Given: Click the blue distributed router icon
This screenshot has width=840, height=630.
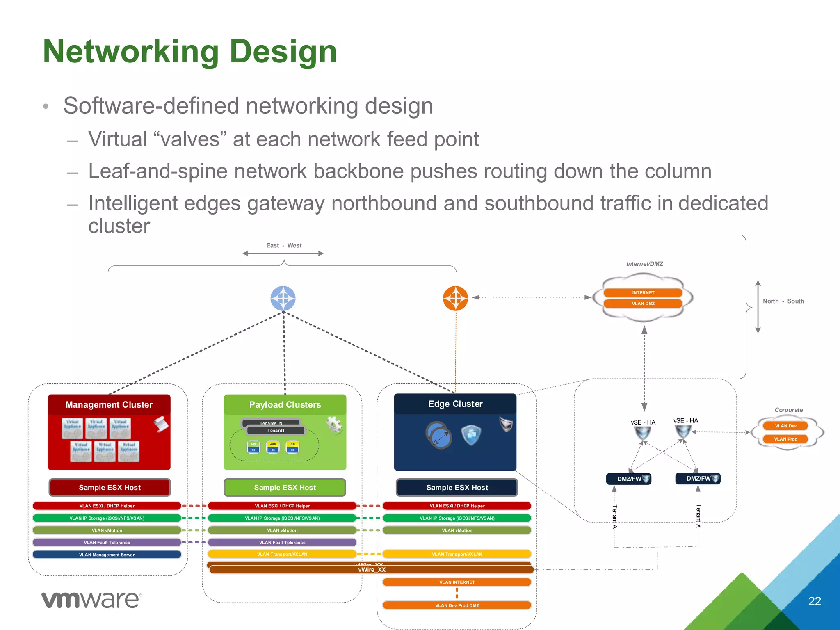Looking at the screenshot, I should [283, 298].
